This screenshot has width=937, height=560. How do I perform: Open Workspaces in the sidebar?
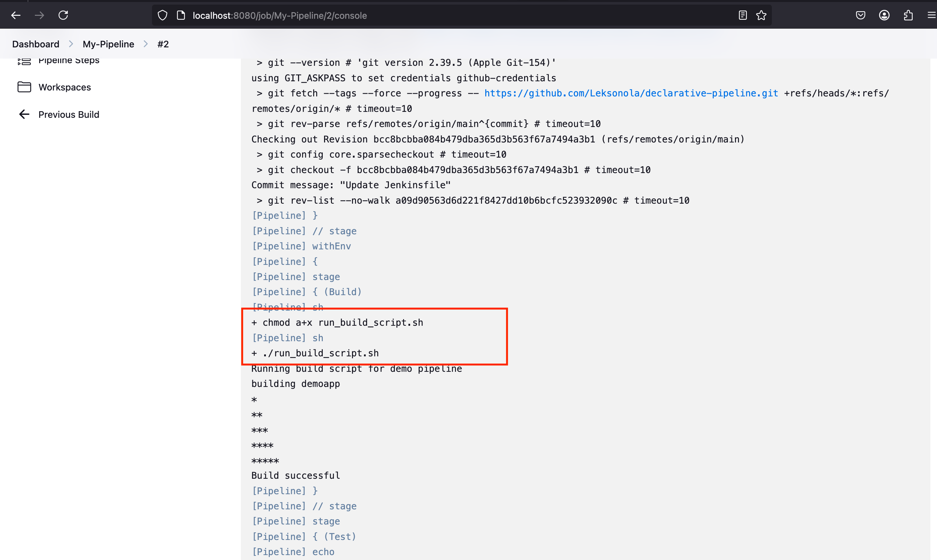click(64, 87)
